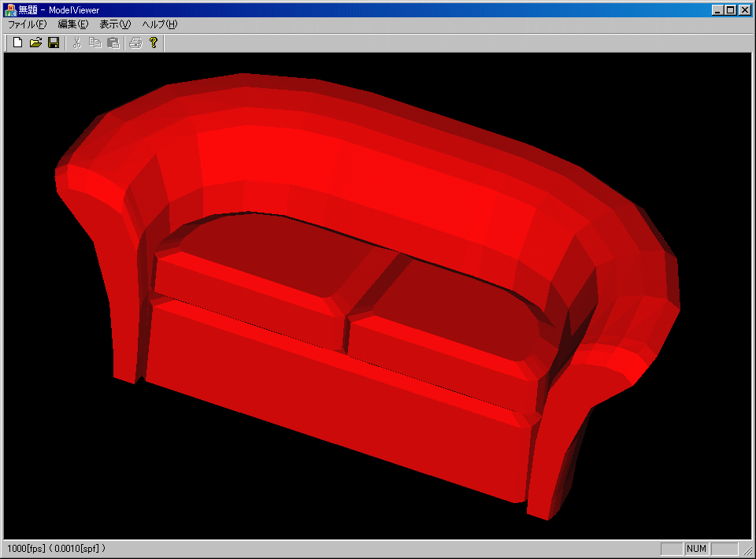Save using the floppy disk icon
This screenshot has width=756, height=559.
point(54,43)
